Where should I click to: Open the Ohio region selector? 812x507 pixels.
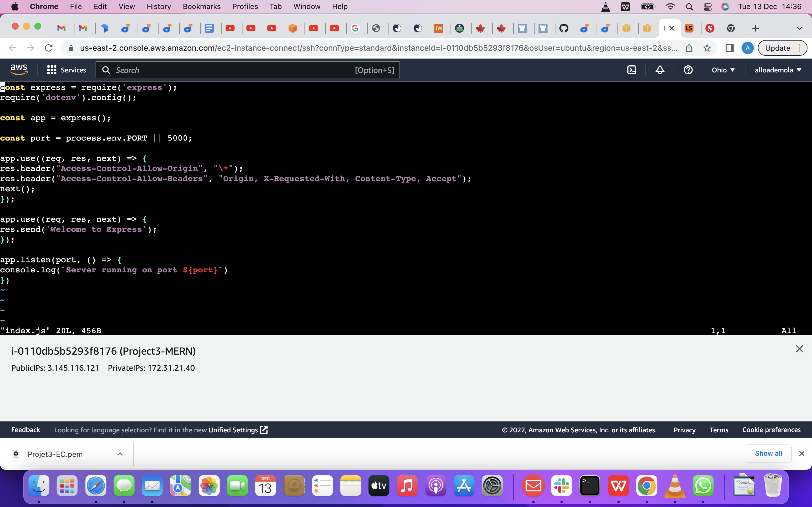[723, 70]
